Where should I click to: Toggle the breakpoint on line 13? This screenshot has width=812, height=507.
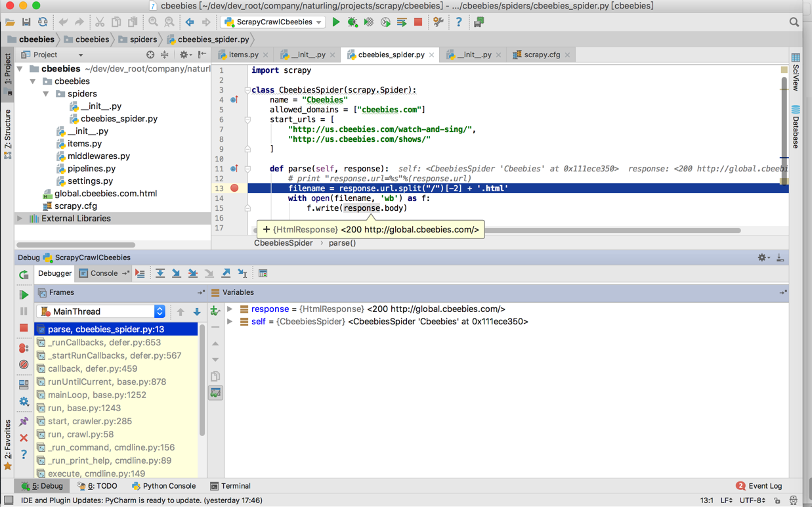[x=234, y=188]
